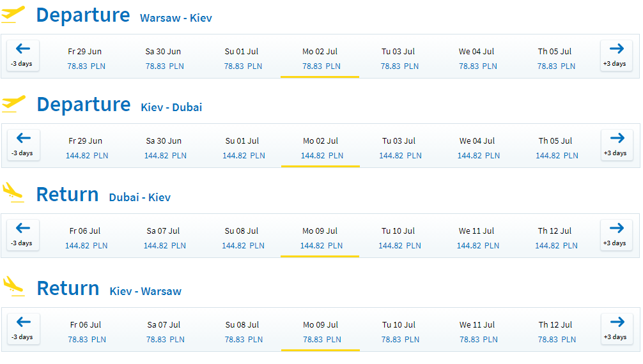Image resolution: width=643 pixels, height=364 pixels.
Task: Click the +3 days arrow for Warsaw - Kiev
Action: pyautogui.click(x=616, y=56)
